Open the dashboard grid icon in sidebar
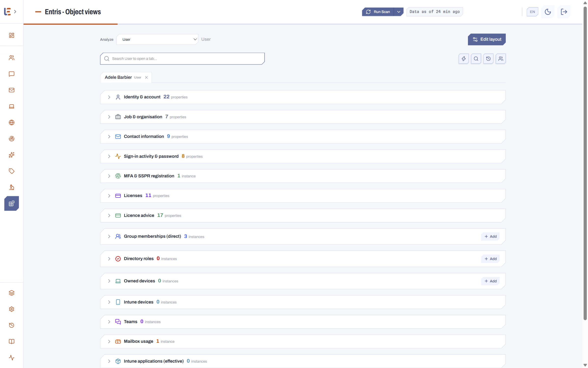The width and height of the screenshot is (588, 368). point(12,35)
